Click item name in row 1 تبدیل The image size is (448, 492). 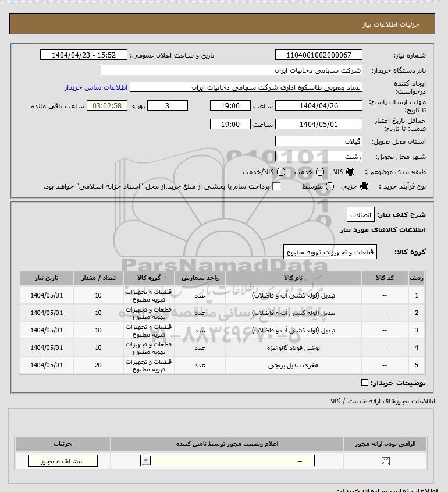(x=293, y=296)
